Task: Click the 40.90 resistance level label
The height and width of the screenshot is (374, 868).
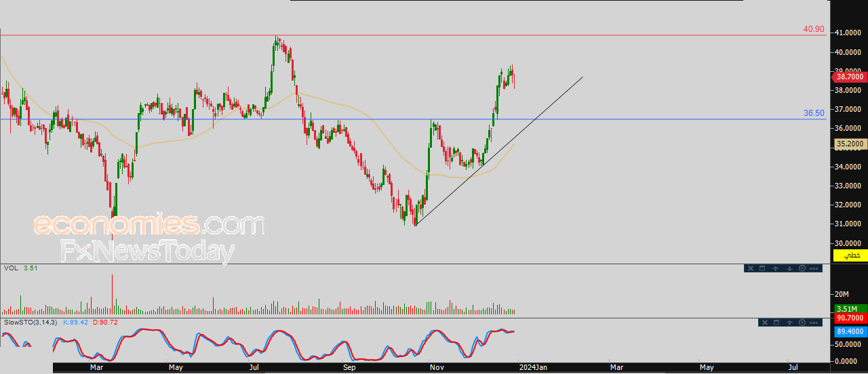Action: coord(814,29)
